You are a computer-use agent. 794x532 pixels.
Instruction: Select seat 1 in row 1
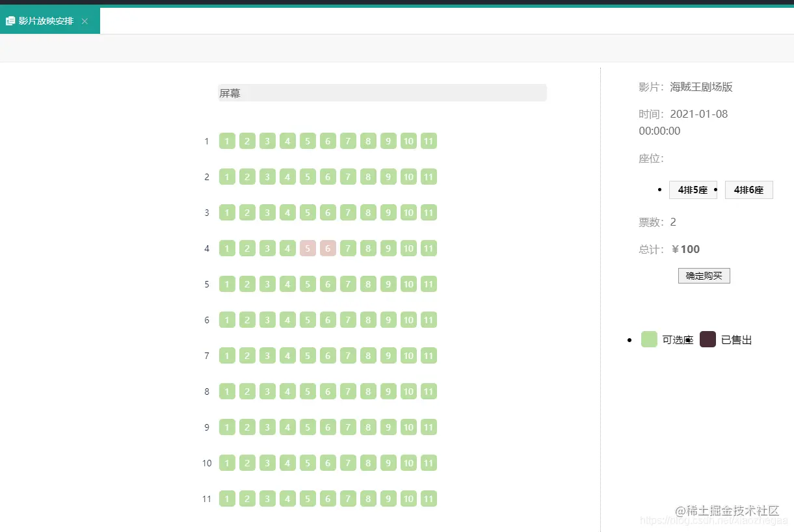[x=227, y=141]
